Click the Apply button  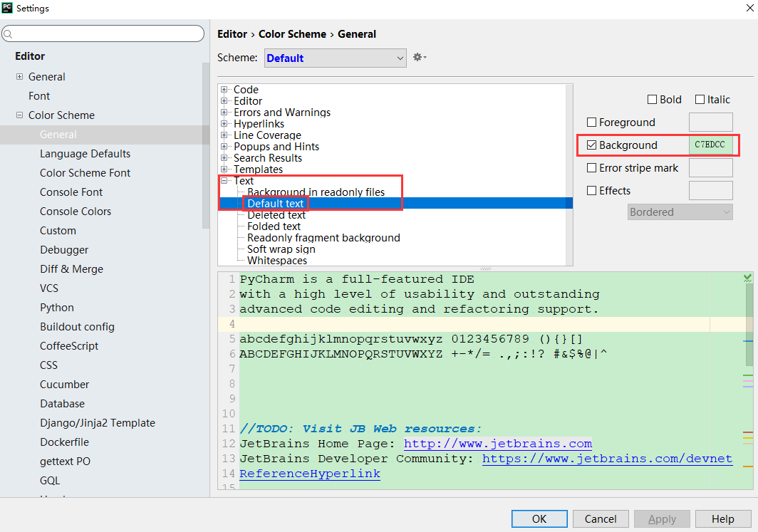click(x=662, y=519)
